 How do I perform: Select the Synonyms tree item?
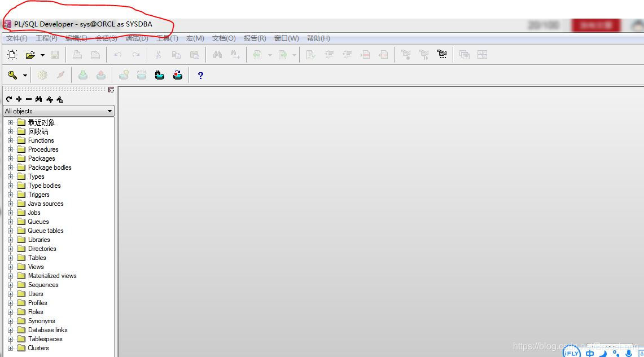(41, 321)
